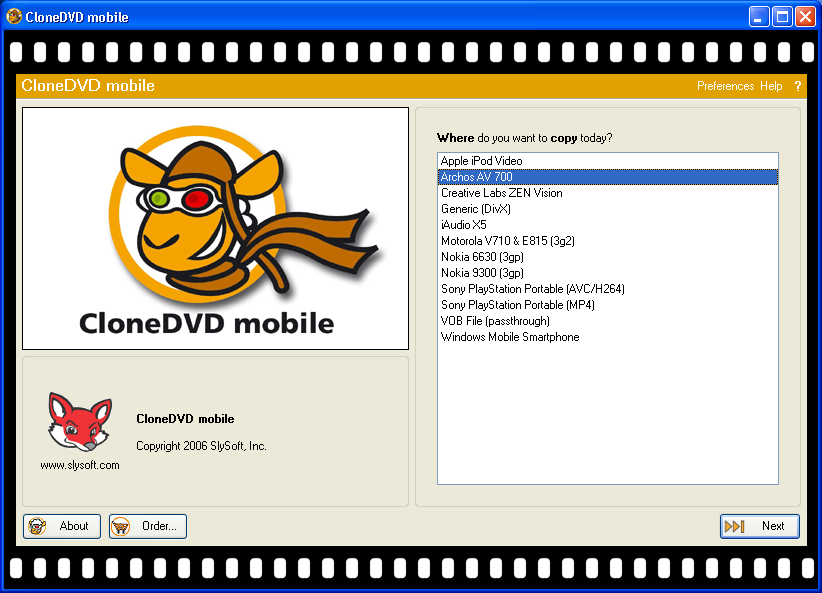
Task: Maximize the CloneDVD mobile window
Action: click(782, 17)
